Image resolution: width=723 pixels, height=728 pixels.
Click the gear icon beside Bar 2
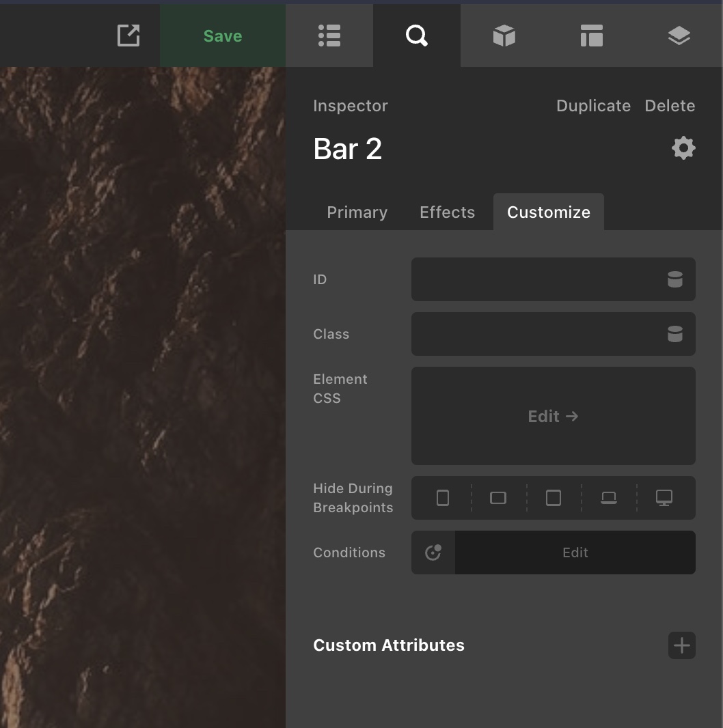[683, 148]
